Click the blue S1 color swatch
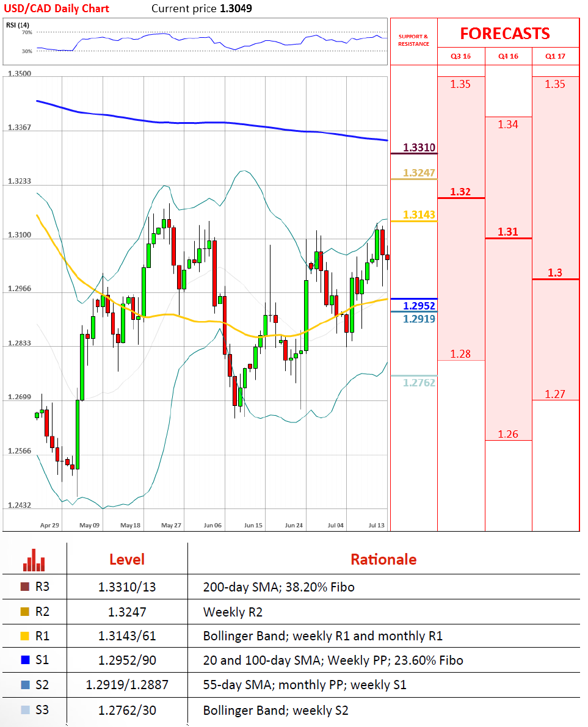The image size is (588, 727). pos(25,660)
